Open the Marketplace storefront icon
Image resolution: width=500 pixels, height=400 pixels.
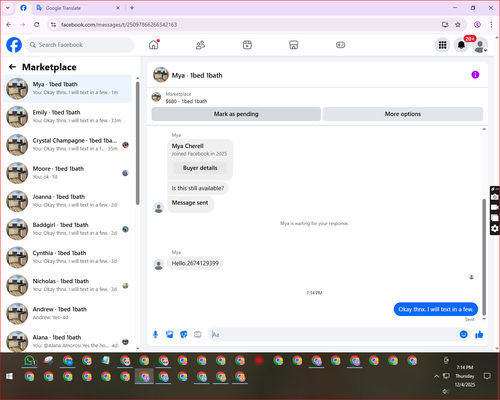(293, 45)
